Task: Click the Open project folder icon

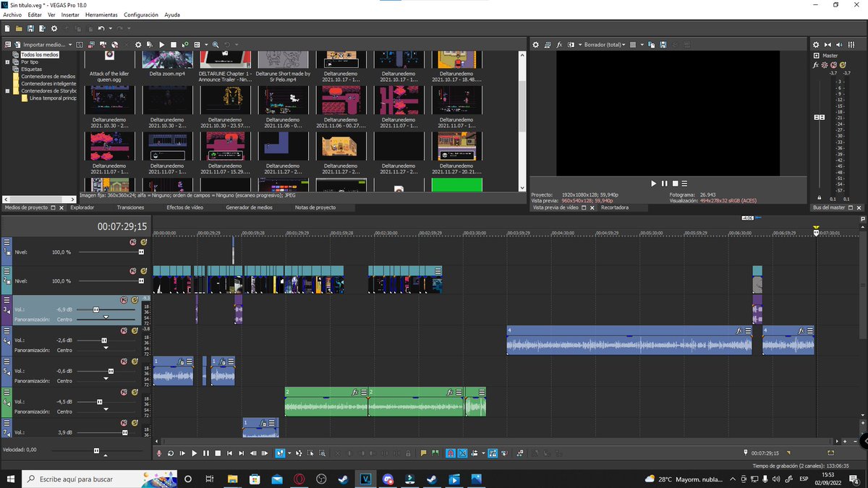Action: pyautogui.click(x=19, y=28)
